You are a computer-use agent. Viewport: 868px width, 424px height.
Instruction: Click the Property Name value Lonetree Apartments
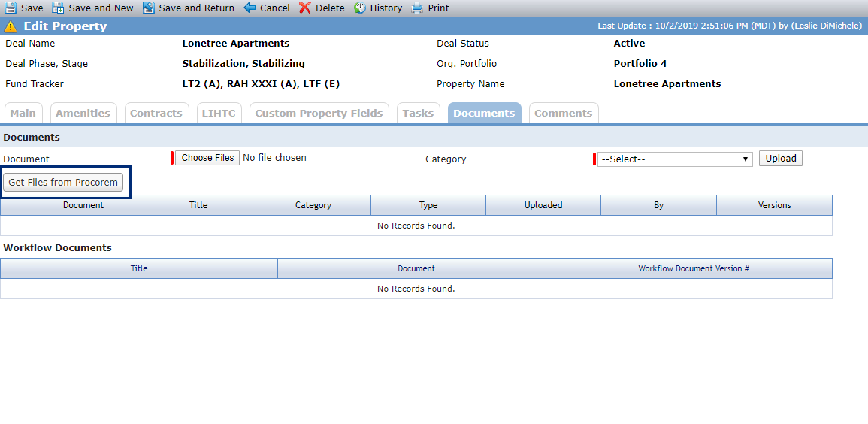click(x=667, y=84)
